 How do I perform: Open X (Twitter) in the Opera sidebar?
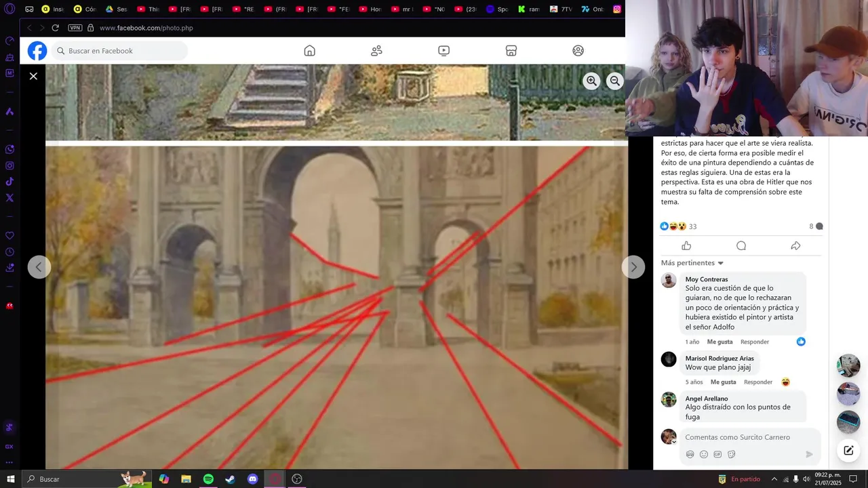point(9,198)
